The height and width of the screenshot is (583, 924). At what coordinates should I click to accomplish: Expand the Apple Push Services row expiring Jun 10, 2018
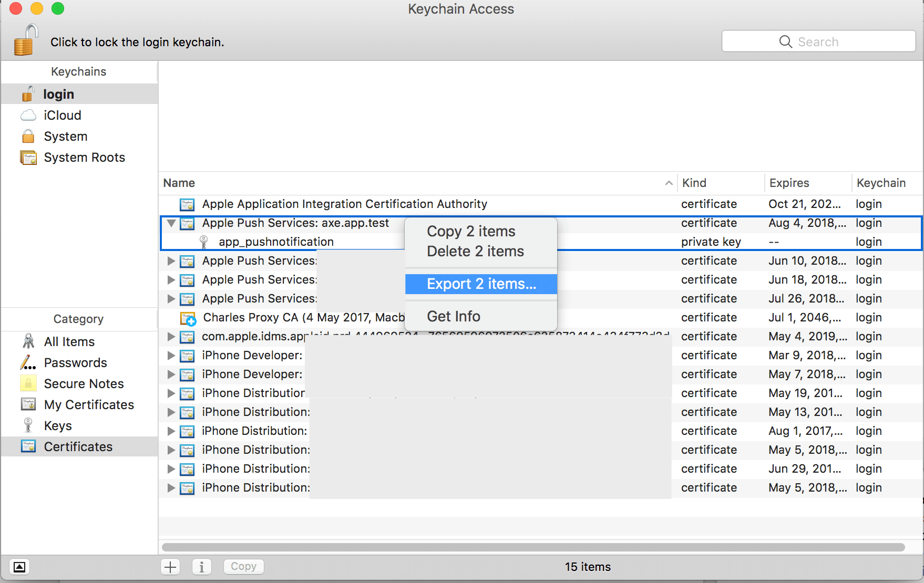(x=171, y=261)
